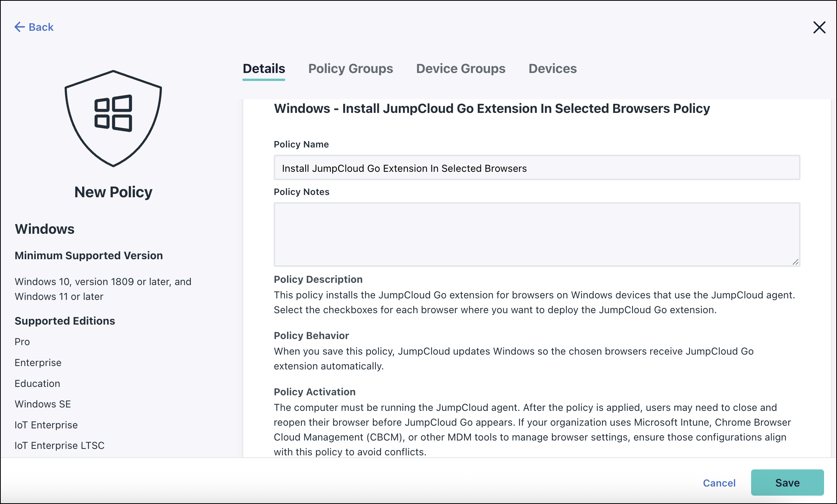
Task: Click the Policy Behavior heading
Action: pos(311,336)
